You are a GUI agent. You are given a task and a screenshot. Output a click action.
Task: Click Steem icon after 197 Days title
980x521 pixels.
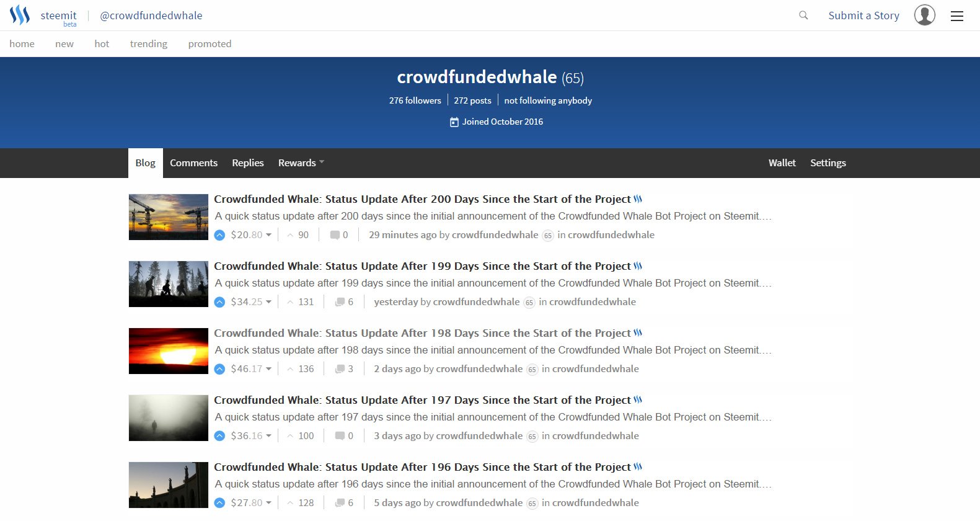(x=638, y=400)
